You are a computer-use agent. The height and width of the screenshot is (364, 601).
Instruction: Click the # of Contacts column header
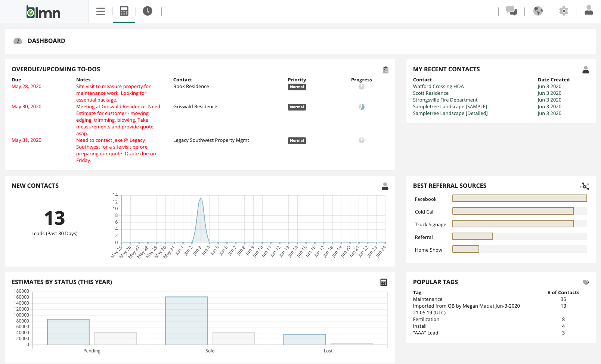coord(563,293)
